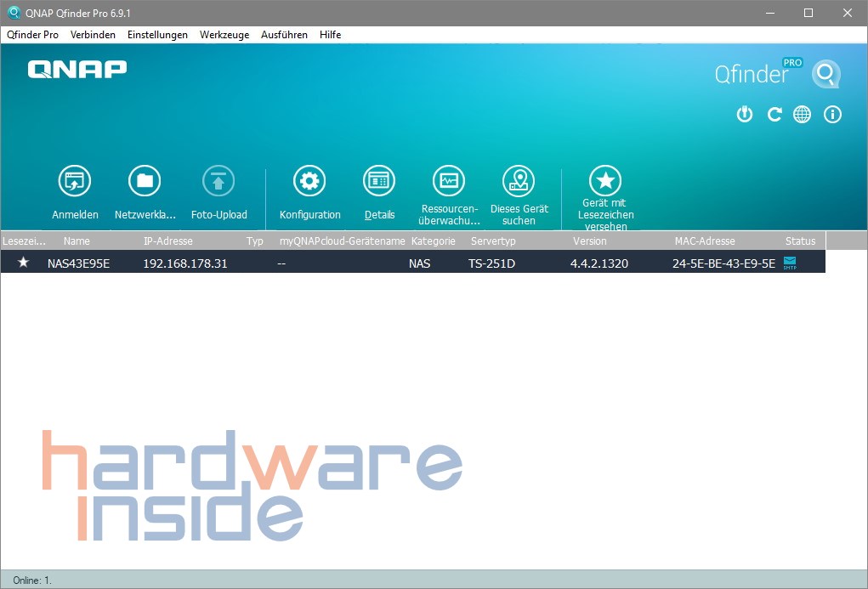Open the globe language icon

pos(803,115)
